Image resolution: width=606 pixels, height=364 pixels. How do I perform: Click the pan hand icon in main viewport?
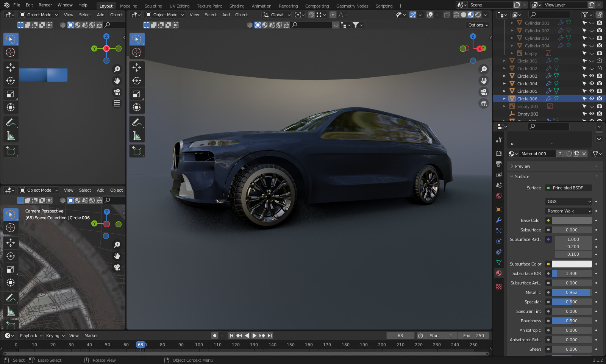484,81
